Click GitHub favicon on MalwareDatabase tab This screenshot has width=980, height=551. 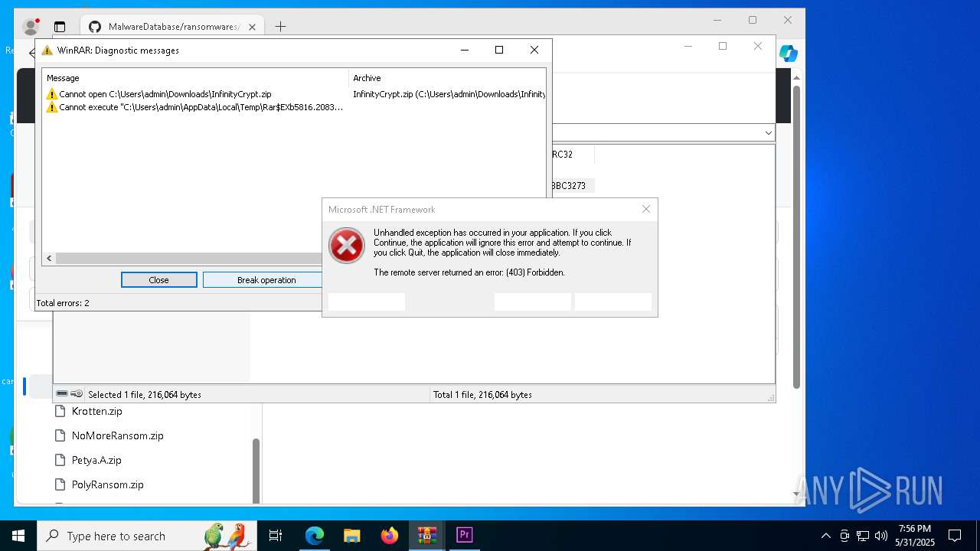click(x=95, y=27)
